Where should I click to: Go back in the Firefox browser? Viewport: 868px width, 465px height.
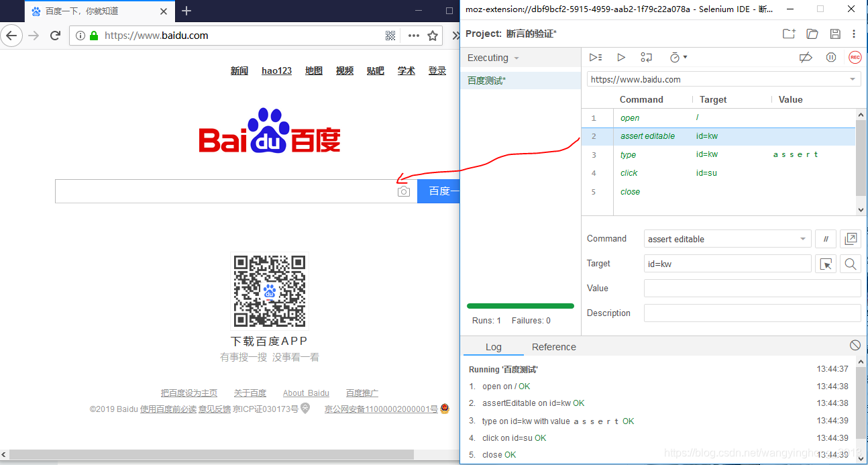click(11, 36)
